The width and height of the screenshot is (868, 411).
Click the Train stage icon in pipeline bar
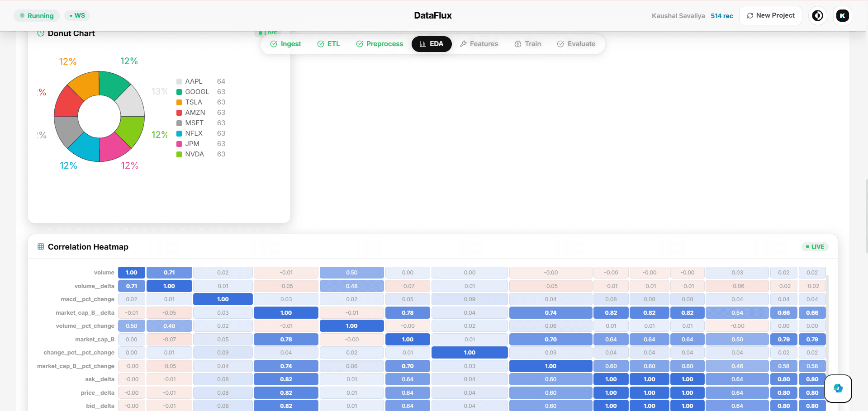[517, 44]
